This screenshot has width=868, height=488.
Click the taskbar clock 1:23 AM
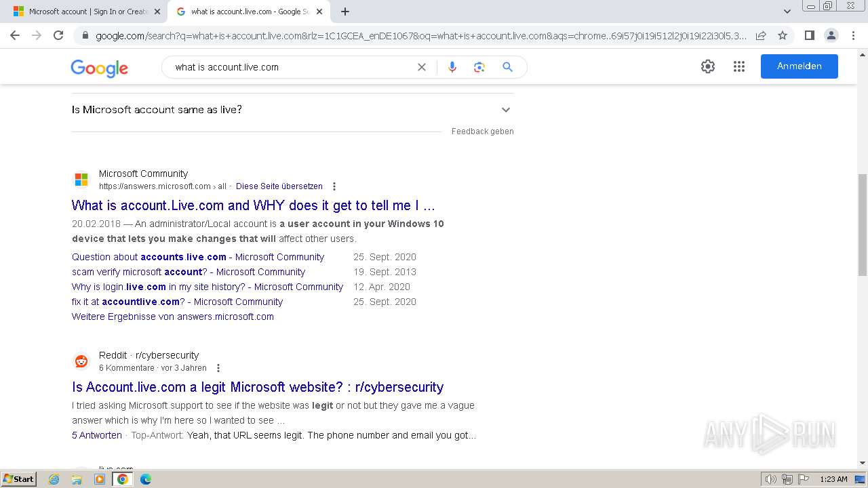[833, 479]
